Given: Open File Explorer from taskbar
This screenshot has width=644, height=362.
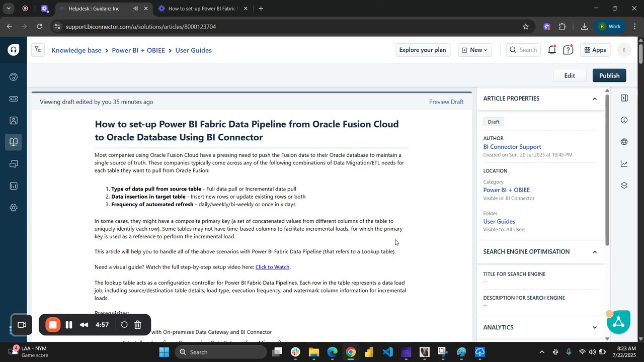Looking at the screenshot, I should click(313, 352).
